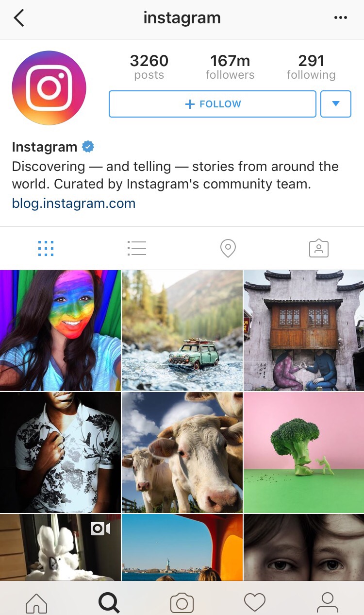View the 291 following list
Screen dimensions: 364x615
pos(311,67)
